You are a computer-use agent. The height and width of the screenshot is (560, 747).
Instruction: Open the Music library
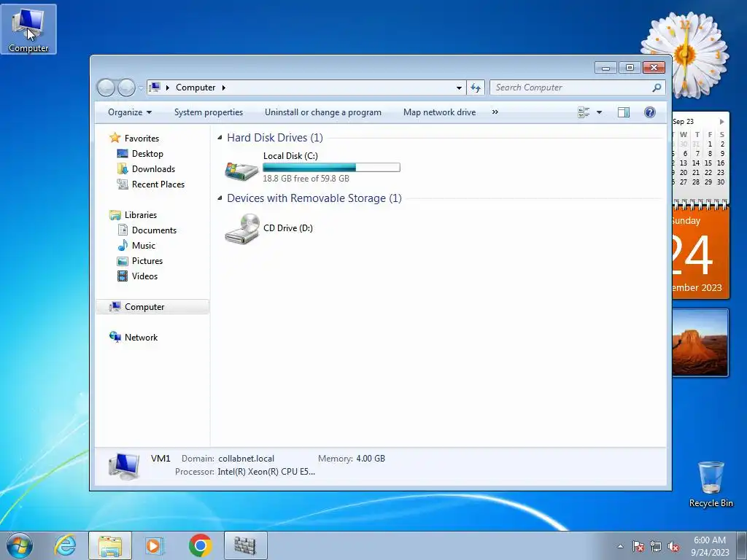(x=144, y=246)
